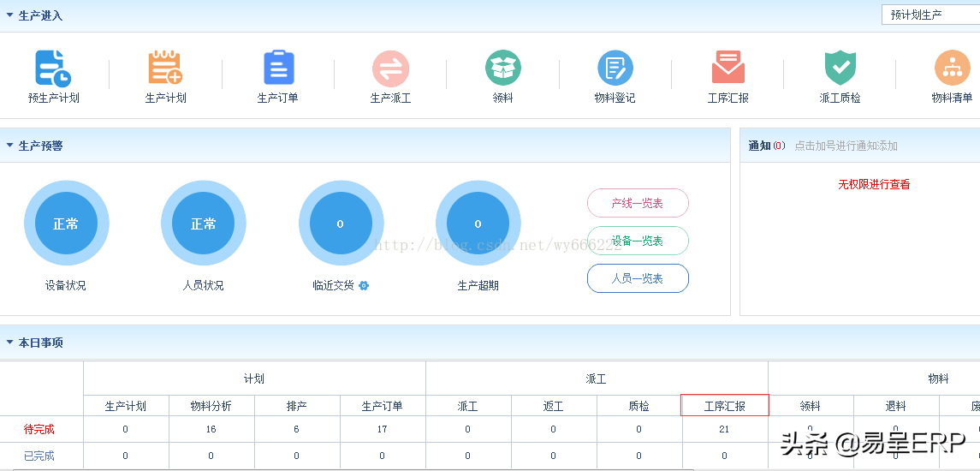Open the 生产订单 clipboard icon

pos(278,68)
